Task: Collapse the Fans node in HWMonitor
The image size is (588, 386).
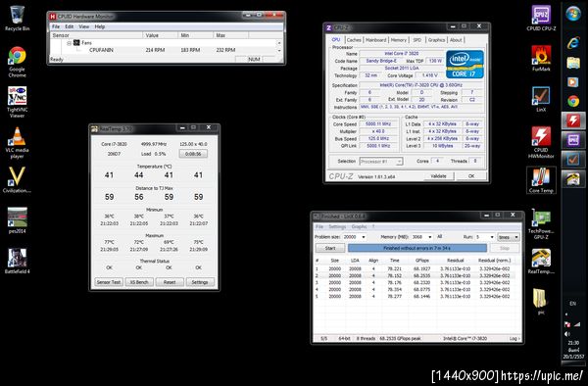Action: tap(69, 43)
